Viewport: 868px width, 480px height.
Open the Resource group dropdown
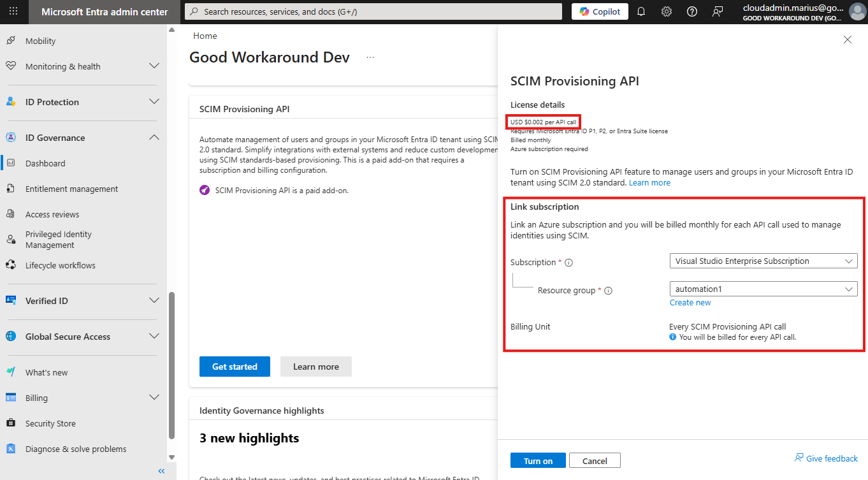click(x=763, y=289)
